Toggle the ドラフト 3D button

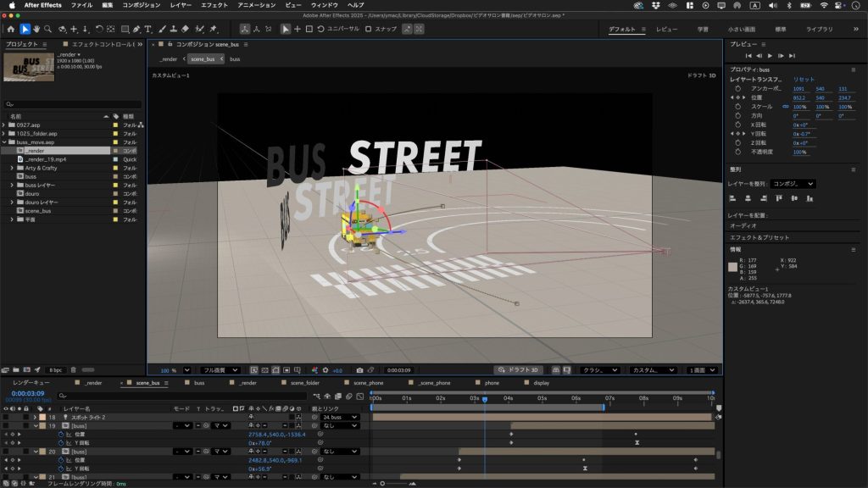coord(520,370)
